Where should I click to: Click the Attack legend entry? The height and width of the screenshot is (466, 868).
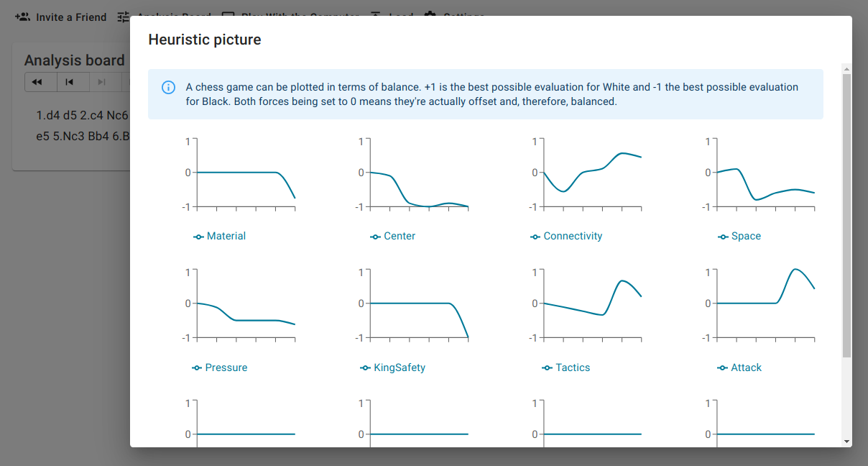(x=739, y=367)
